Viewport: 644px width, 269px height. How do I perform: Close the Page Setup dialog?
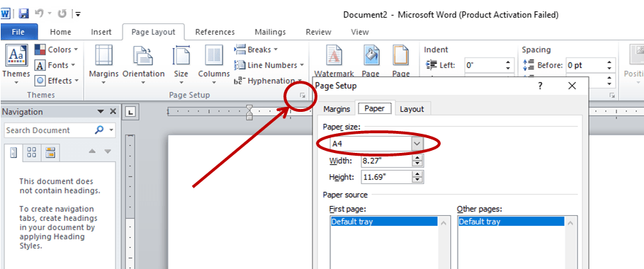[x=572, y=86]
